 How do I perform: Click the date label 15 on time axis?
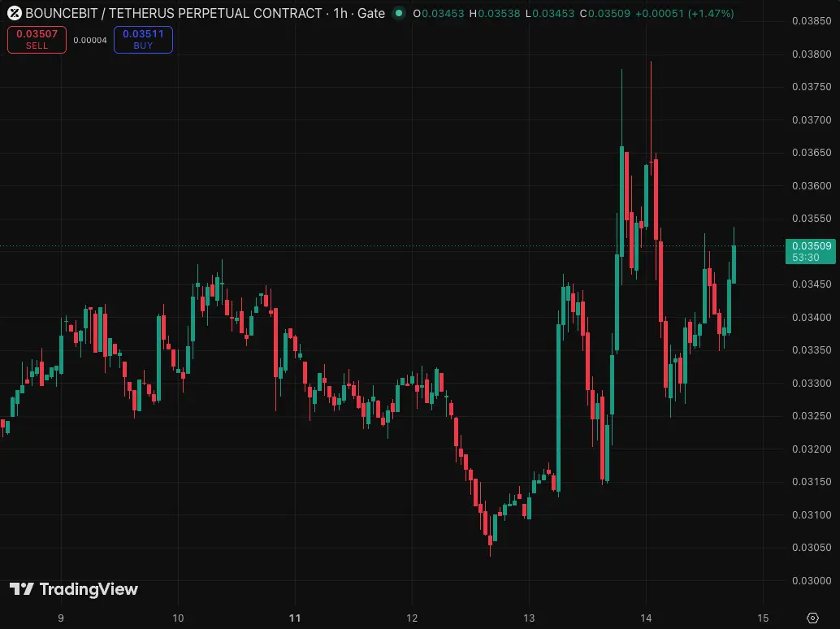pos(763,618)
